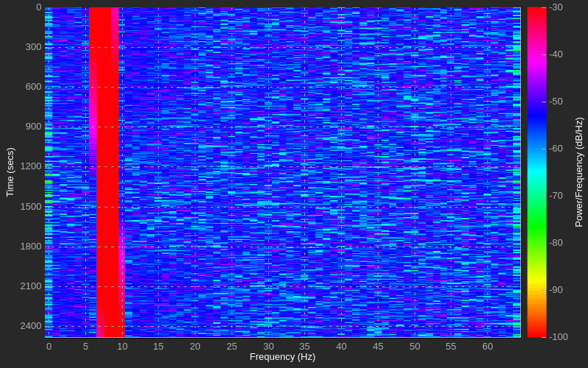
Task: Click the -30 label on the colorbar
Action: click(x=556, y=7)
